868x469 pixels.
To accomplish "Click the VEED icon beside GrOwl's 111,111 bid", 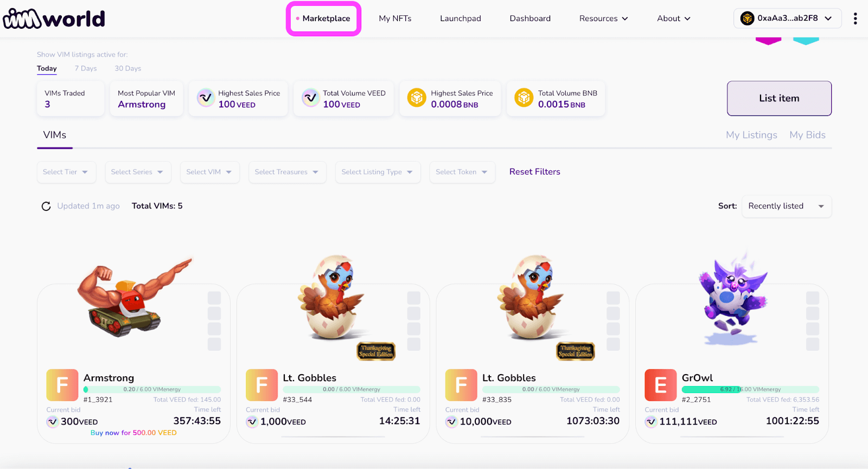I will tap(651, 421).
